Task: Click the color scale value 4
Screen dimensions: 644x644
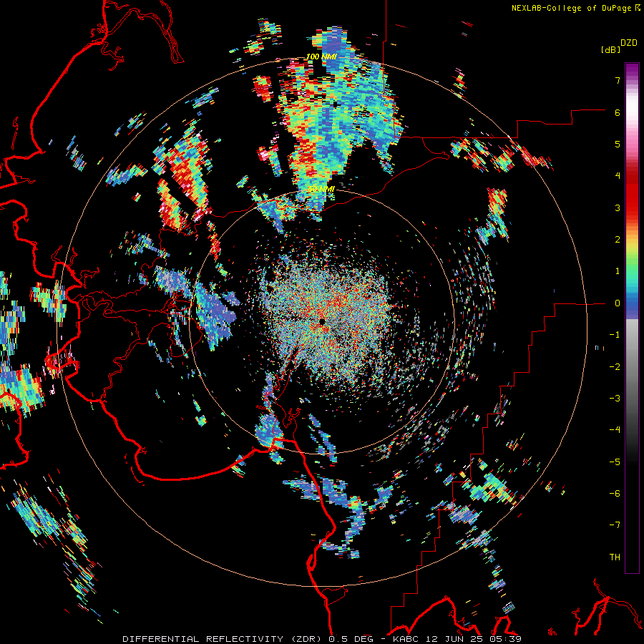Action: pos(618,176)
